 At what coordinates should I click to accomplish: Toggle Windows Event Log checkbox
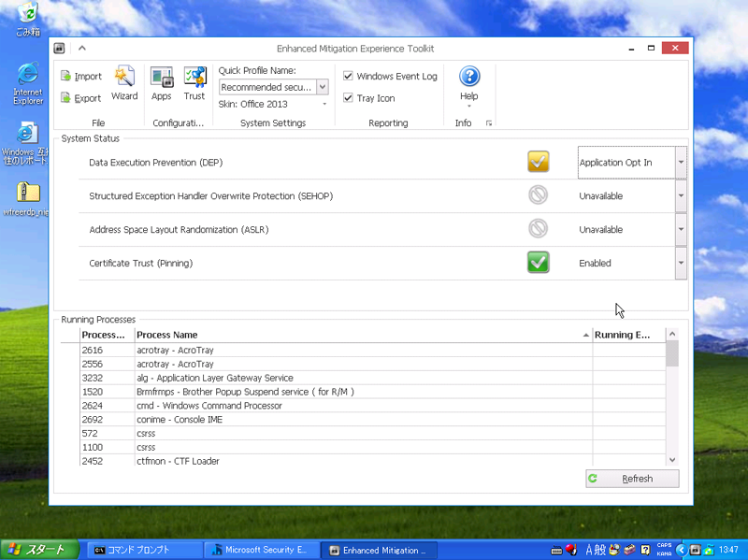coord(348,76)
